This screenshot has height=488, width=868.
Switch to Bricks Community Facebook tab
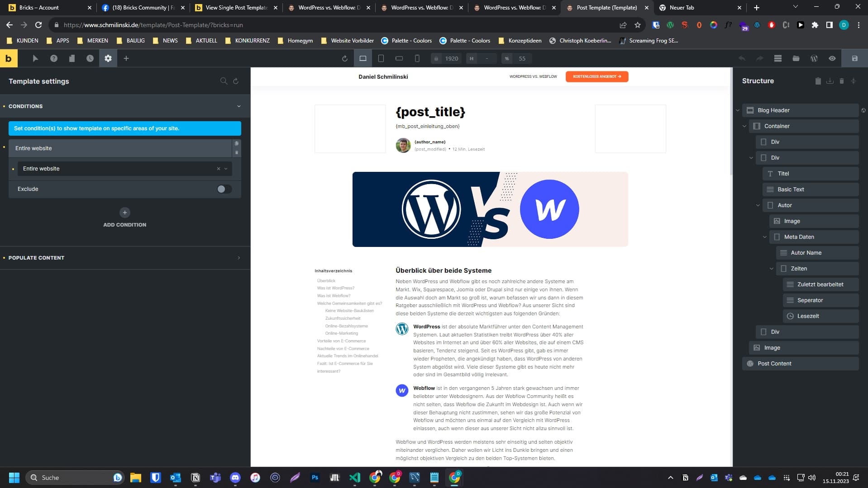click(143, 8)
